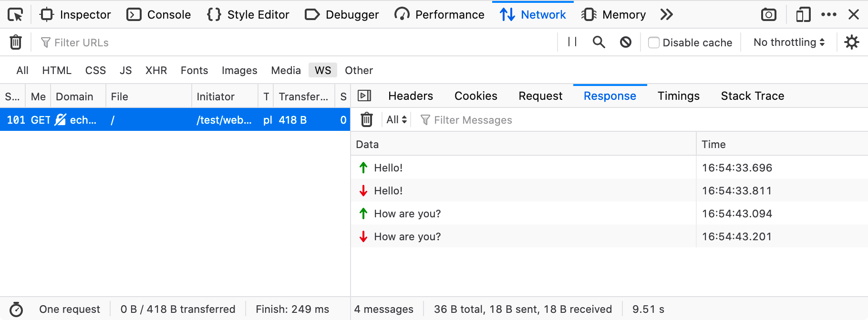Open the No throttling dropdown
Screen dimensions: 868x320
point(789,43)
